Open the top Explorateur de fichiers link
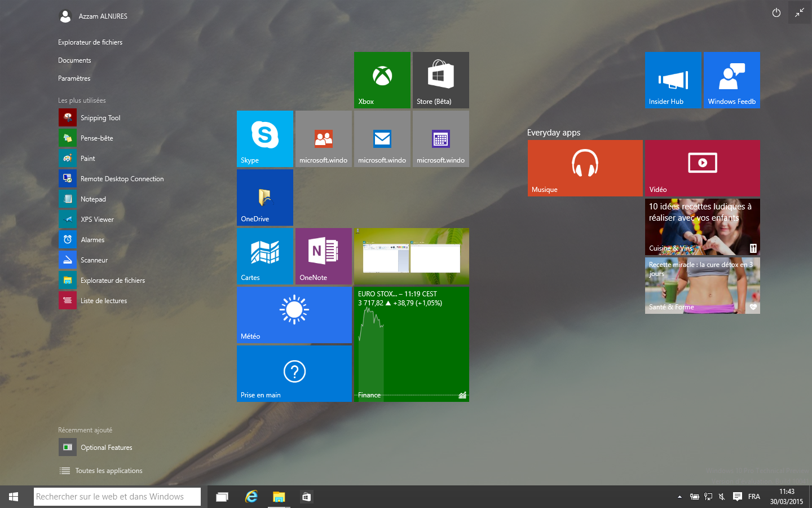Image resolution: width=812 pixels, height=508 pixels. (x=90, y=42)
